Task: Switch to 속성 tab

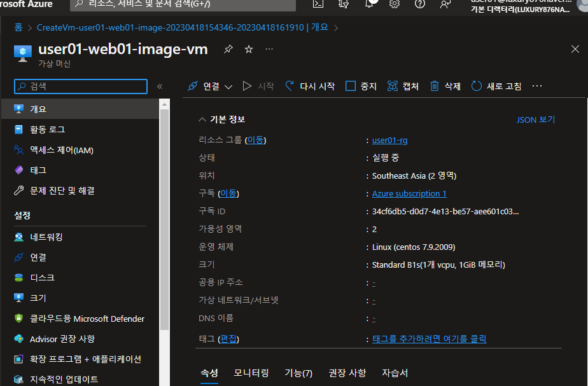Action: [x=209, y=373]
